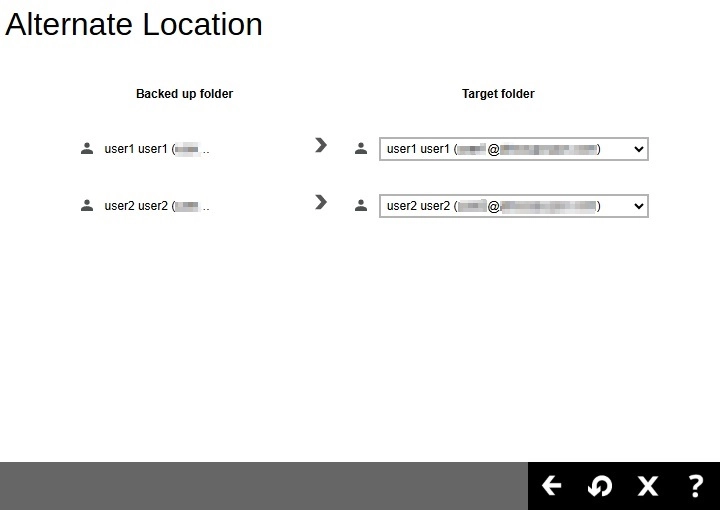This screenshot has width=720, height=510.
Task: Click the Backed up folder column header
Action: (x=184, y=94)
